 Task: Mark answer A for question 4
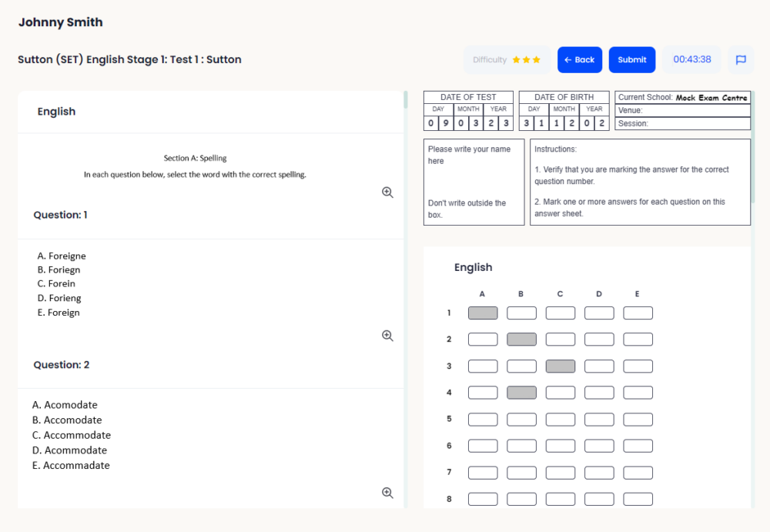click(x=483, y=392)
